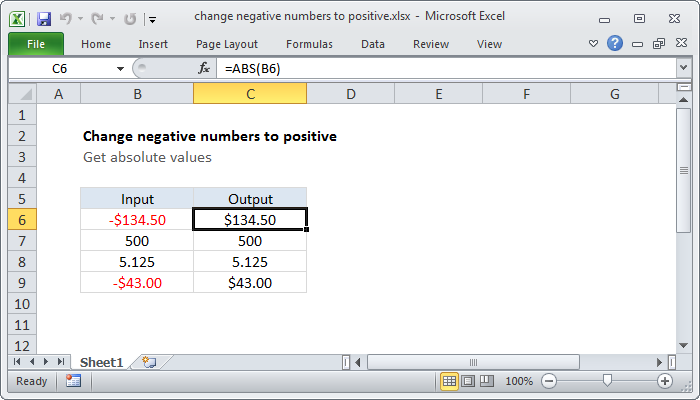The width and height of the screenshot is (700, 400).
Task: Select cell B9 containing -$43.00
Action: 136,283
